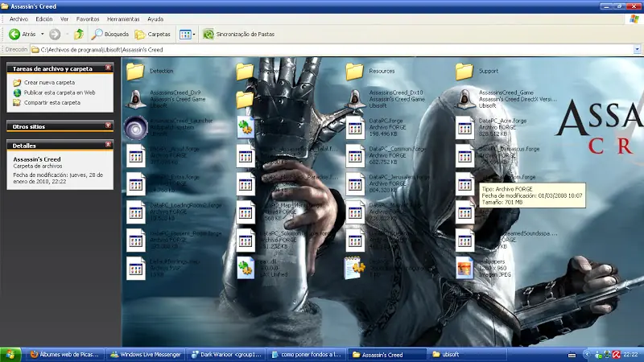Open the Atrás history dropdown arrow
Viewport: 644px width, 362px height.
point(42,34)
